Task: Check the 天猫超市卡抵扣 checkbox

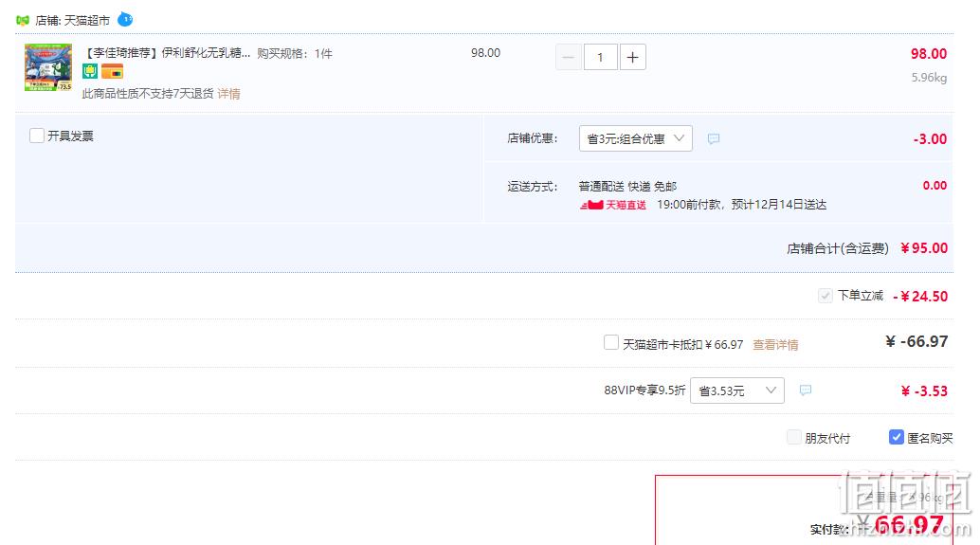Action: click(x=610, y=342)
